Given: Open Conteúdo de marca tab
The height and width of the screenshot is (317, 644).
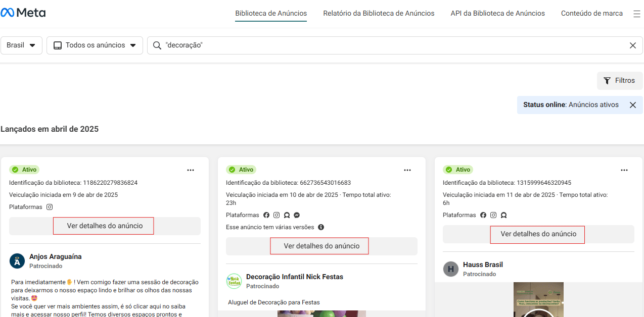Looking at the screenshot, I should click(592, 14).
